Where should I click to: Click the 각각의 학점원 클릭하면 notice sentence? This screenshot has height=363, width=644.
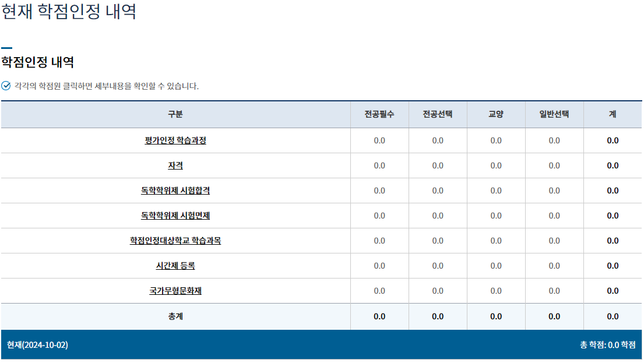click(x=107, y=86)
